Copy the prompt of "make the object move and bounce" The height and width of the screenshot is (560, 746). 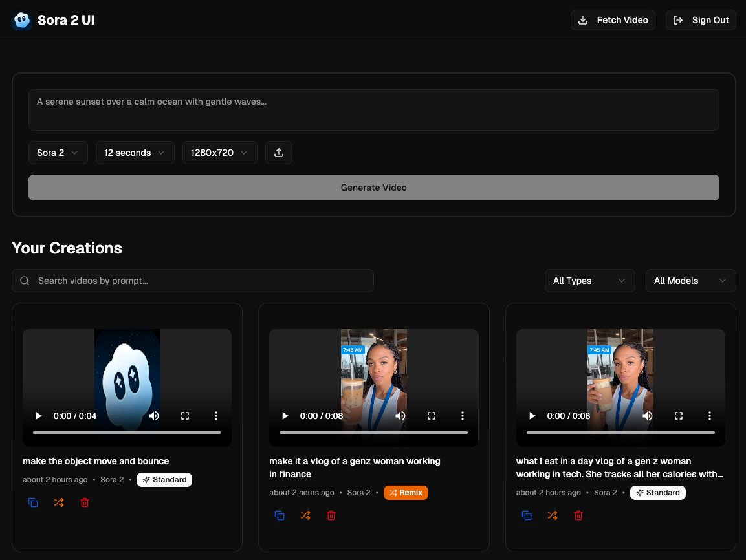(x=33, y=502)
